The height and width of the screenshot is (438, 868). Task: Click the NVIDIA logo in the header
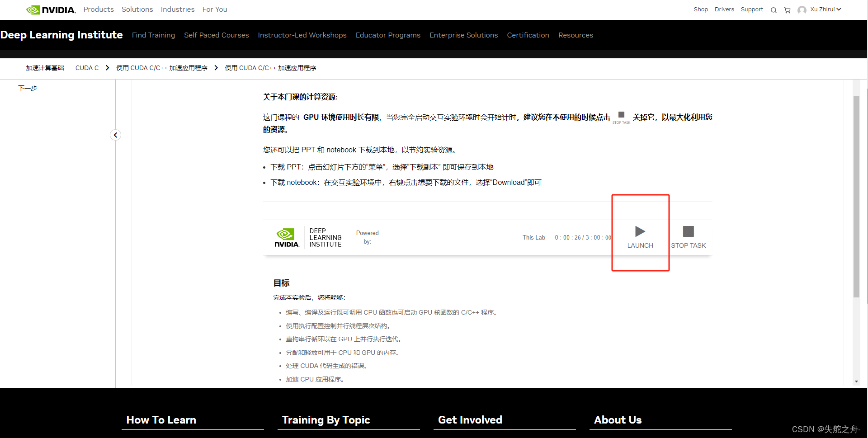(x=51, y=9)
